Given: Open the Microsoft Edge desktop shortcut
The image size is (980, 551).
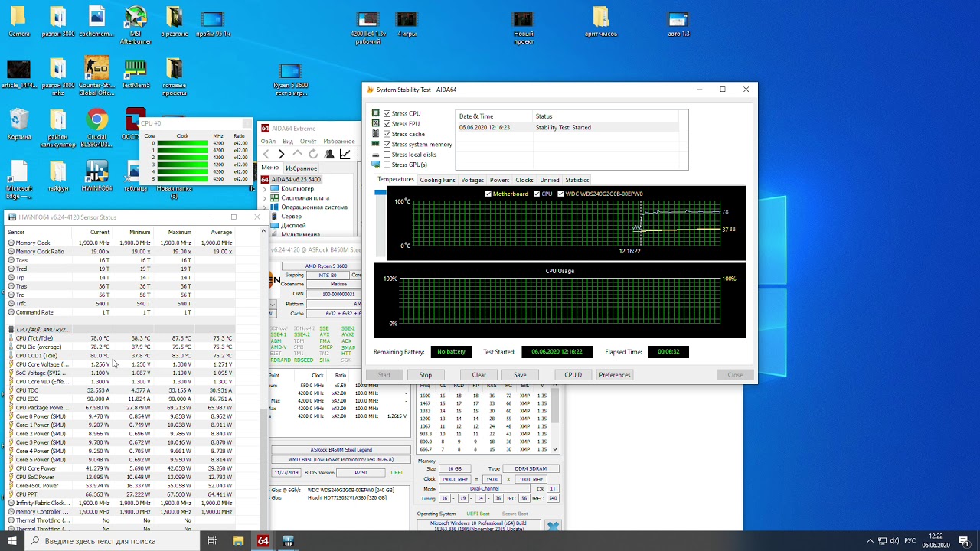Looking at the screenshot, I should point(19,181).
